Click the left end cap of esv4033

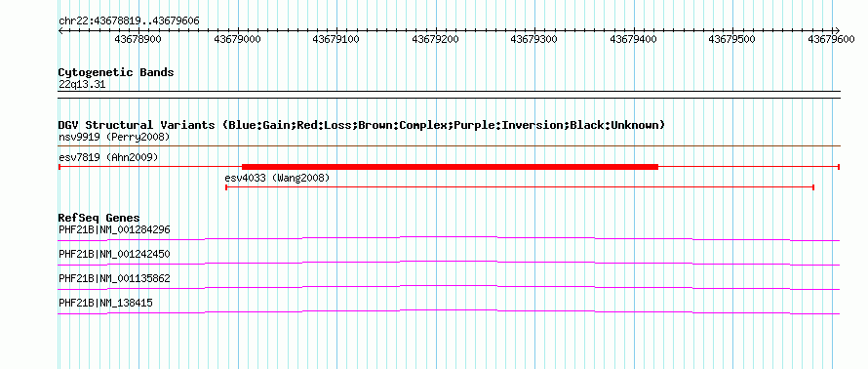pyautogui.click(x=226, y=187)
